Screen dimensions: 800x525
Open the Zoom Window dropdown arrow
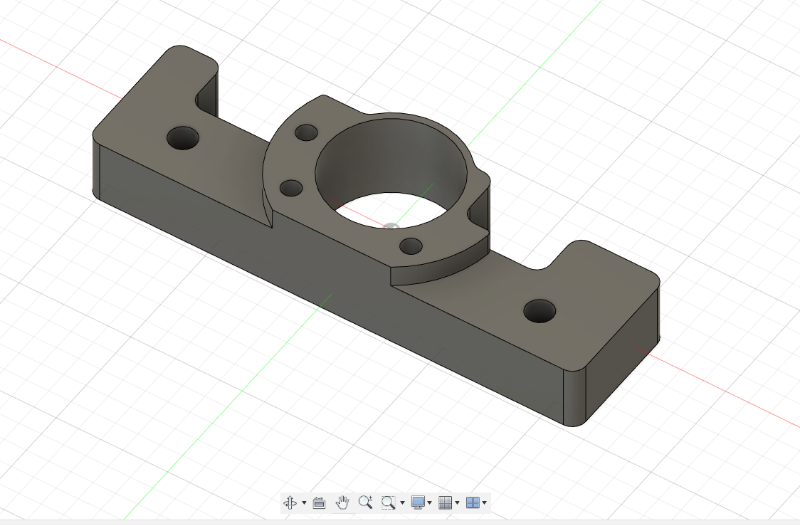click(x=402, y=503)
